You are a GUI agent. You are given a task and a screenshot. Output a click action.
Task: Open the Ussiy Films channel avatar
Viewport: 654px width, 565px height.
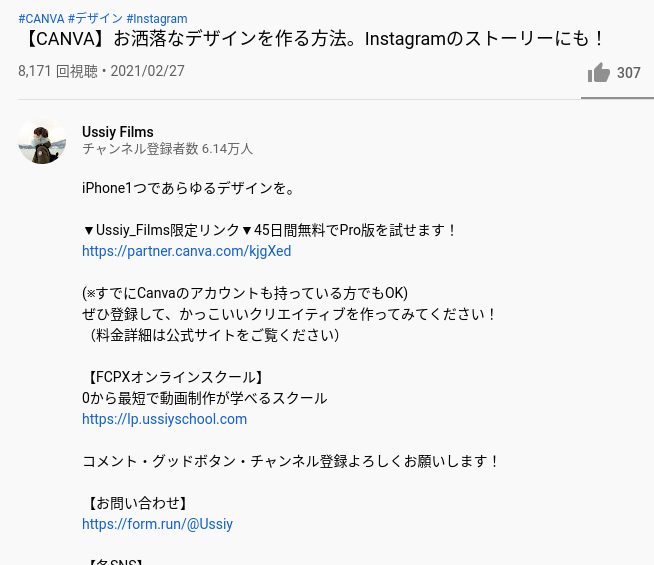42,140
